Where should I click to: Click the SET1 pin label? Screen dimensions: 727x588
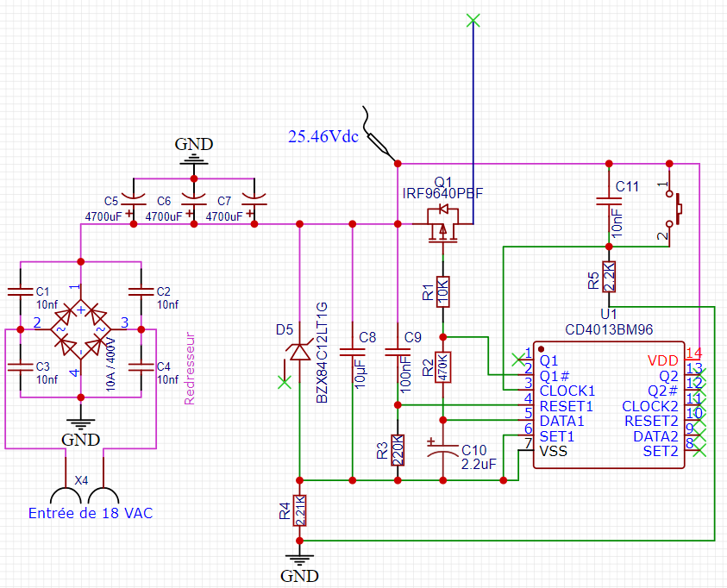(x=557, y=436)
